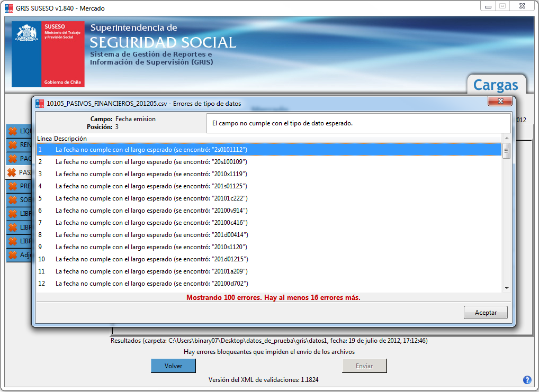Click the GRIS app icon in main title bar

click(9, 8)
